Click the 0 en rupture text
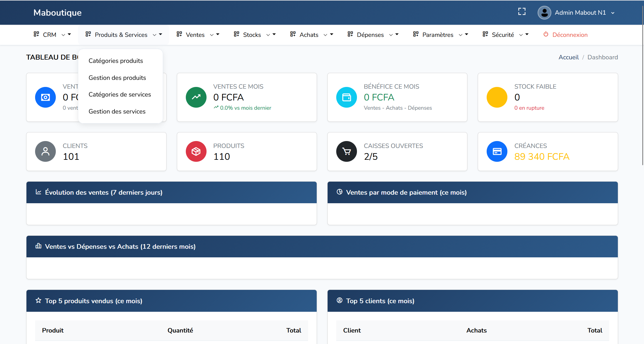644x344 pixels. 529,108
